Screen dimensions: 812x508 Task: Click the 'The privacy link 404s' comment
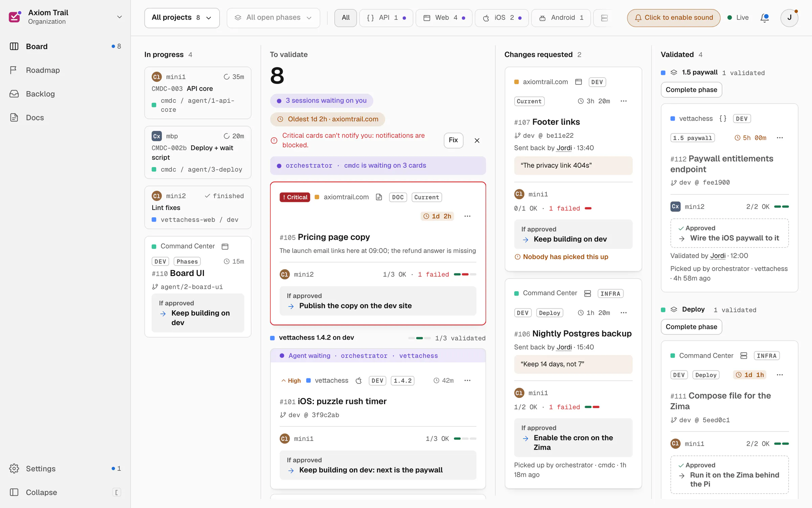tap(573, 166)
